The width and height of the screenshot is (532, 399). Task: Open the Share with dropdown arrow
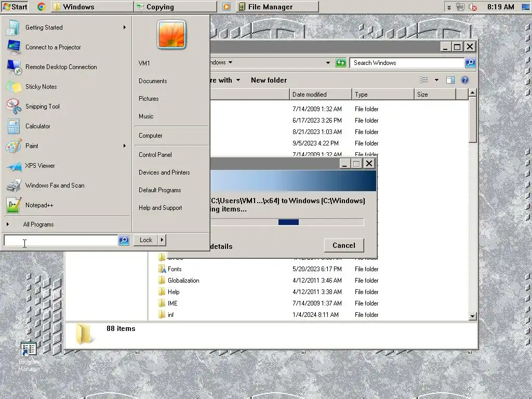[238, 80]
